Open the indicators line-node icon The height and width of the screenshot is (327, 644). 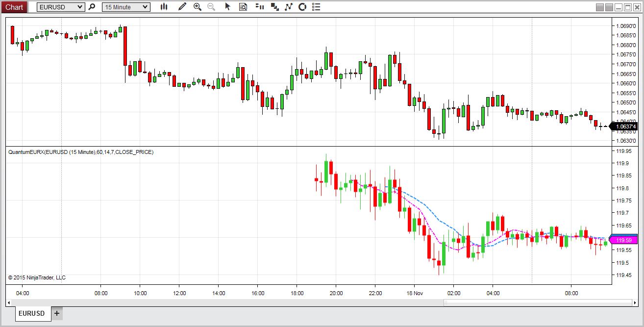coord(289,7)
